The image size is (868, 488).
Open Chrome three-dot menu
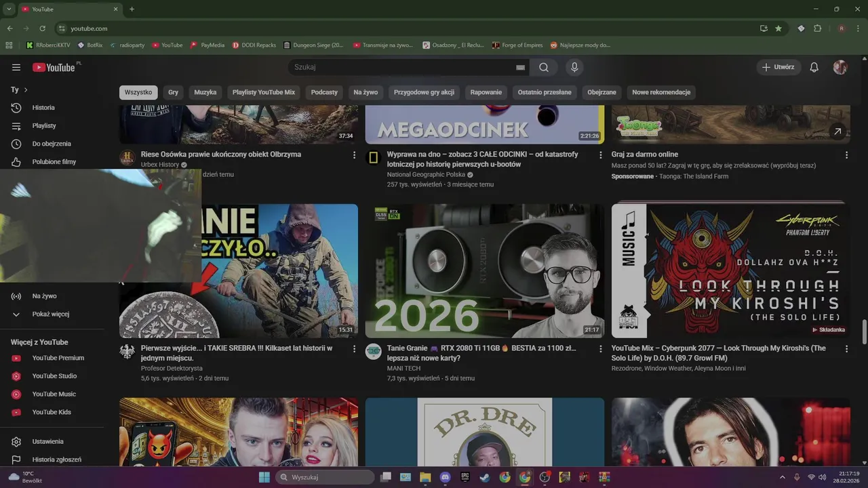(x=858, y=28)
